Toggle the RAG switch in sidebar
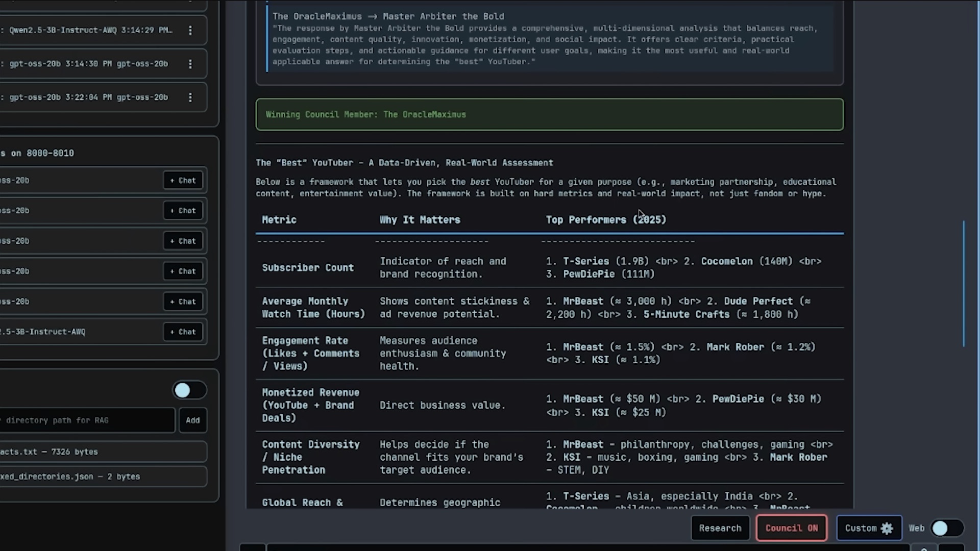The image size is (980, 551). pyautogui.click(x=189, y=390)
